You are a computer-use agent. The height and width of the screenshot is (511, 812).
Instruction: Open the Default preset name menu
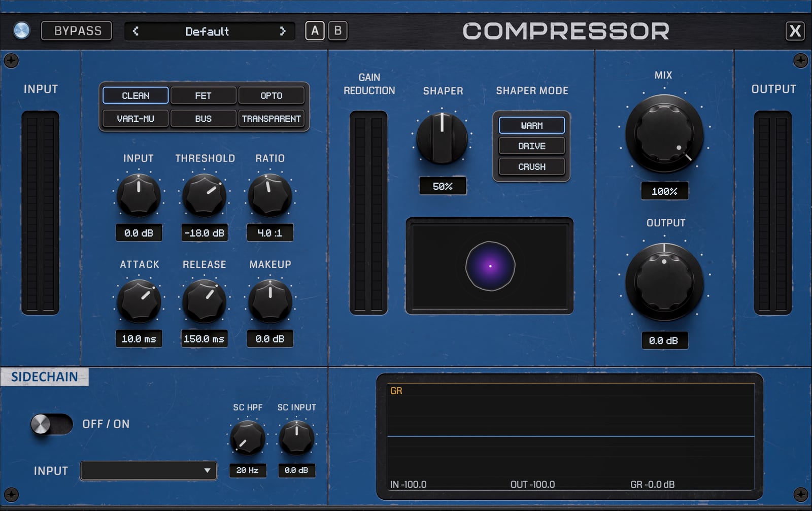(207, 31)
